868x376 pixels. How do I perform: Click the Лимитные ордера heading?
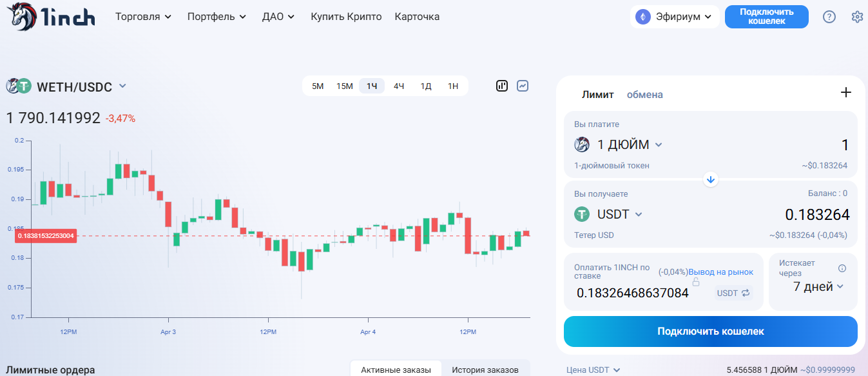[50, 370]
